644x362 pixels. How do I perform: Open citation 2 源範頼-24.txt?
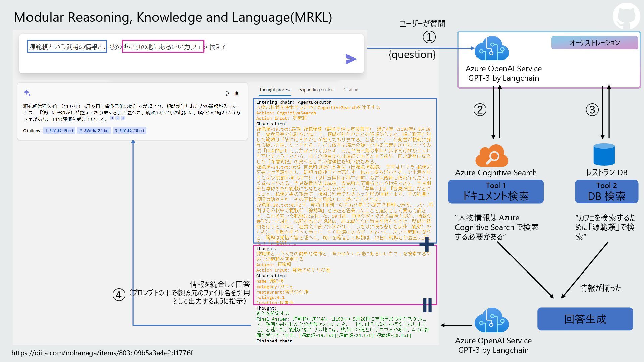coord(94,131)
